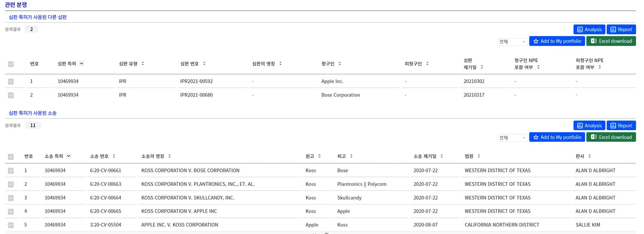This screenshot has height=234, width=644.
Task: Click sort arrows beside 청구인 header
Action: click(340, 64)
